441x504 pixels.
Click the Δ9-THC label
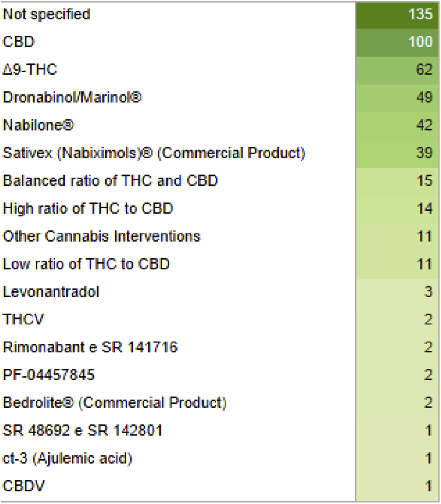point(30,70)
